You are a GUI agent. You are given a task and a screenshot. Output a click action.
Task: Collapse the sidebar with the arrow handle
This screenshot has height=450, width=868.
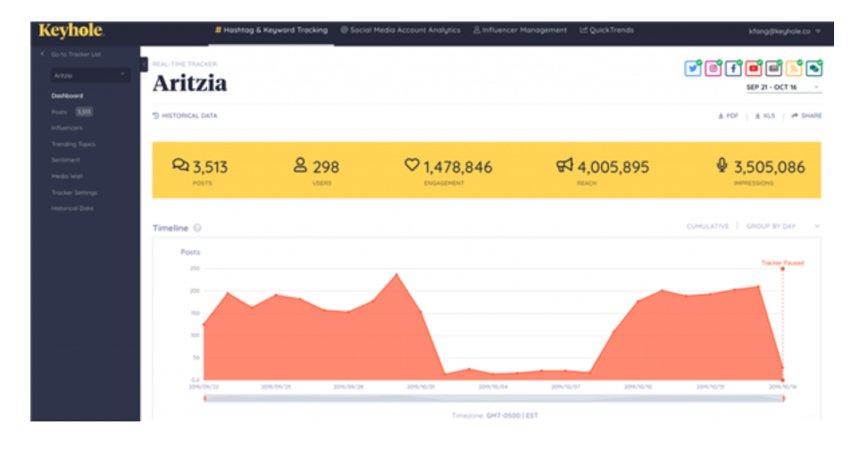[x=144, y=64]
